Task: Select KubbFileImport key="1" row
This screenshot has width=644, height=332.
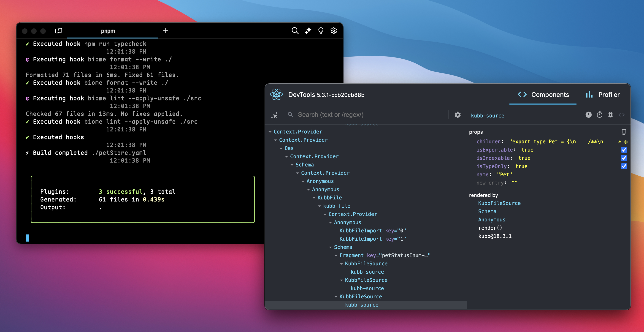Action: 366,239
